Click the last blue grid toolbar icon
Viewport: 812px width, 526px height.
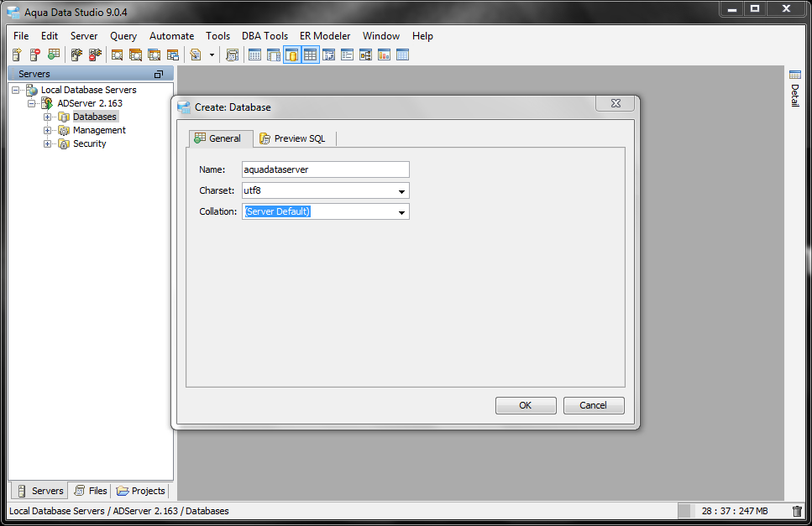(402, 55)
